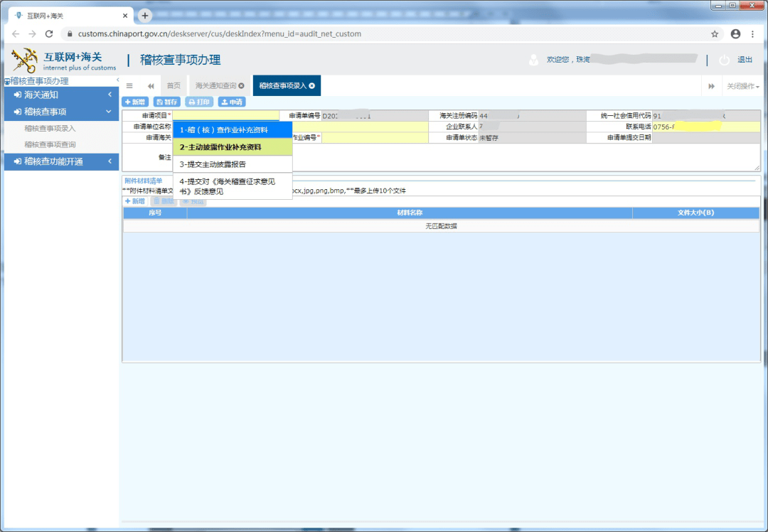
Task: Click the hamburger menu icon above the form
Action: 129,85
